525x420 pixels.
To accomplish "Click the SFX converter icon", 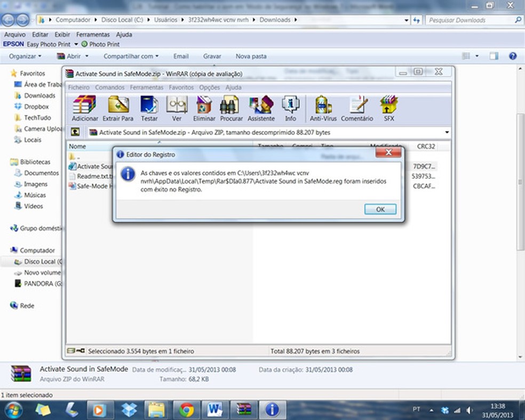I will click(x=389, y=108).
